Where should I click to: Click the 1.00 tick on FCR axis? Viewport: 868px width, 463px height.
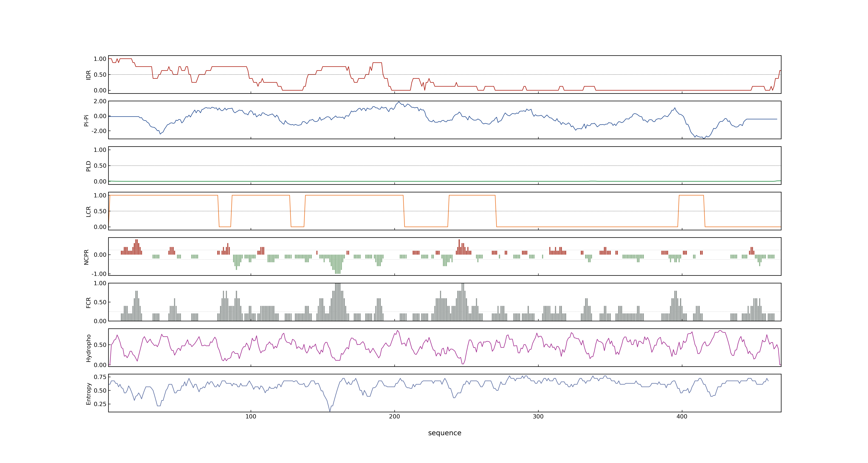click(x=100, y=283)
